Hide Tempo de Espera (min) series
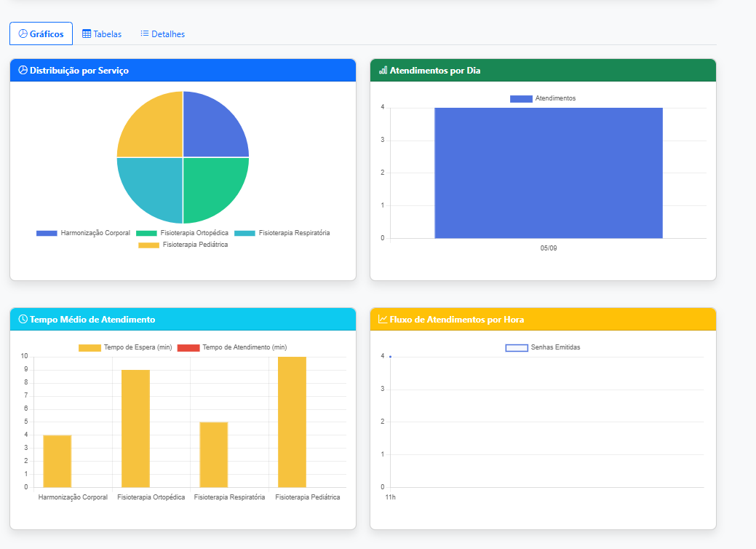 (x=125, y=347)
